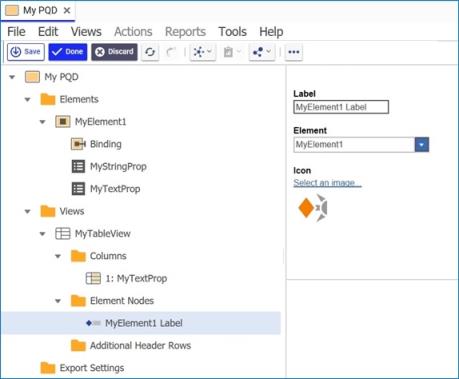Click the Done button
Image resolution: width=459 pixels, height=379 pixels.
pyautogui.click(x=68, y=52)
